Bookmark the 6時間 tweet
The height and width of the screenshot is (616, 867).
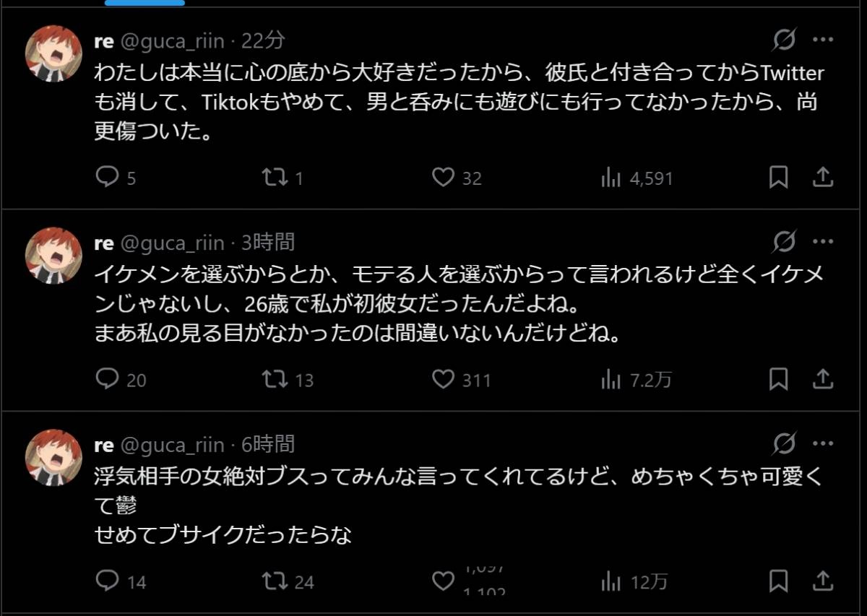(778, 581)
